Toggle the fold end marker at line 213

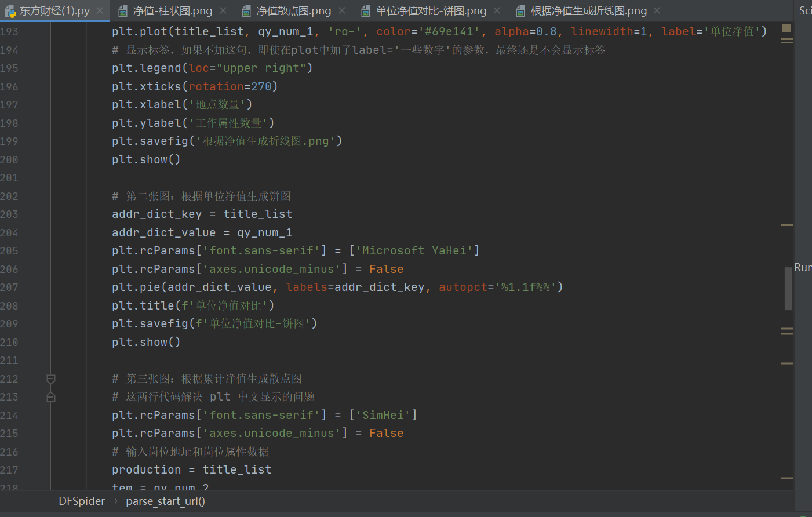tap(51, 397)
